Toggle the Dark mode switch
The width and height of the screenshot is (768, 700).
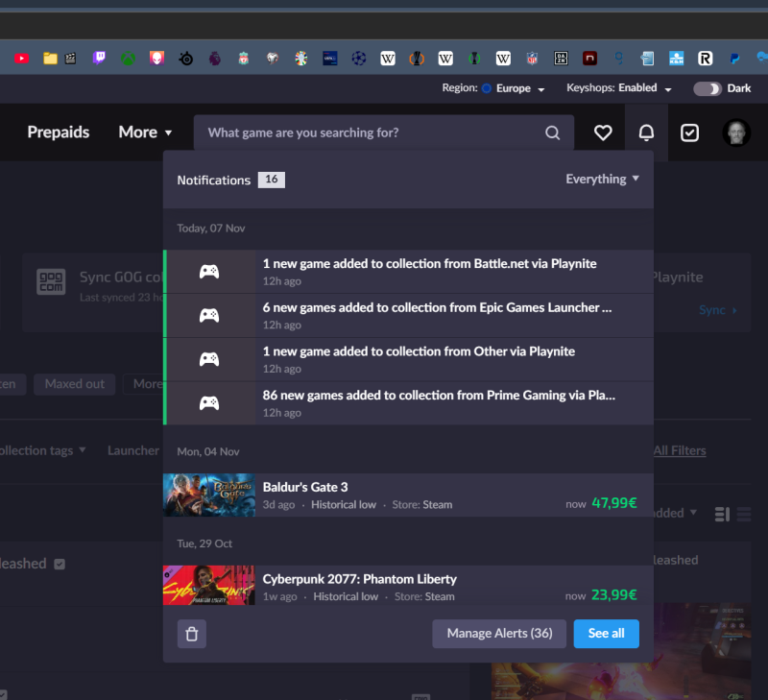pos(708,88)
